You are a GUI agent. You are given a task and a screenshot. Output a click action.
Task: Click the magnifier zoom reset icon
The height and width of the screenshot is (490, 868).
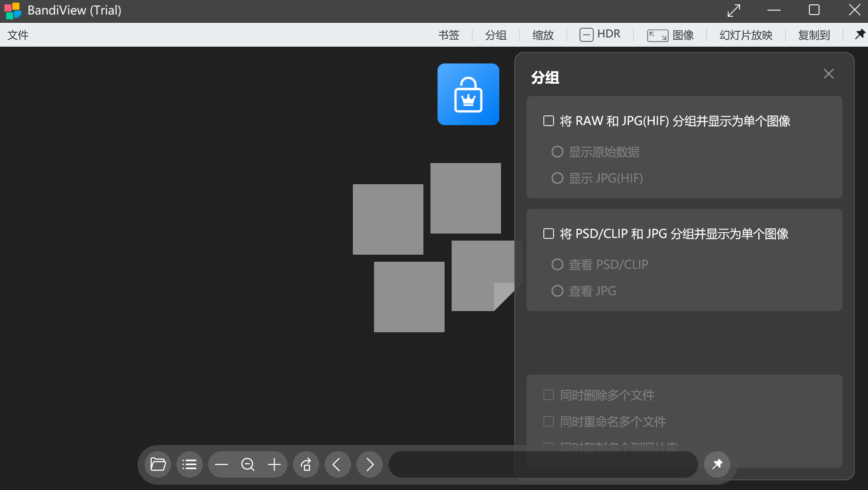(248, 464)
